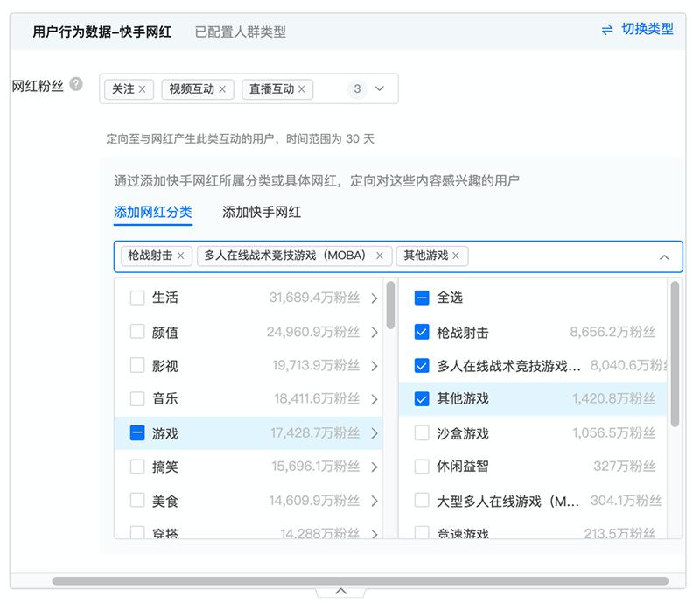Viewport: 700px width, 604px height.
Task: Select the 添加网红分类 tab
Action: [152, 212]
